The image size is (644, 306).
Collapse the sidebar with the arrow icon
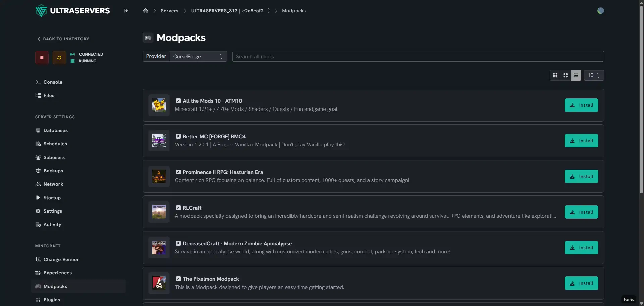tap(126, 11)
